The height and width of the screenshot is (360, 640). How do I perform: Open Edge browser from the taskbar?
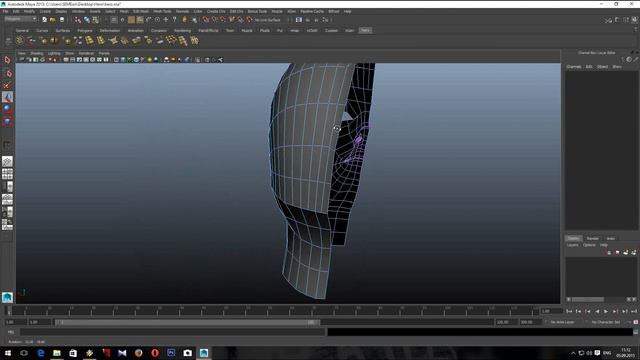(40, 353)
